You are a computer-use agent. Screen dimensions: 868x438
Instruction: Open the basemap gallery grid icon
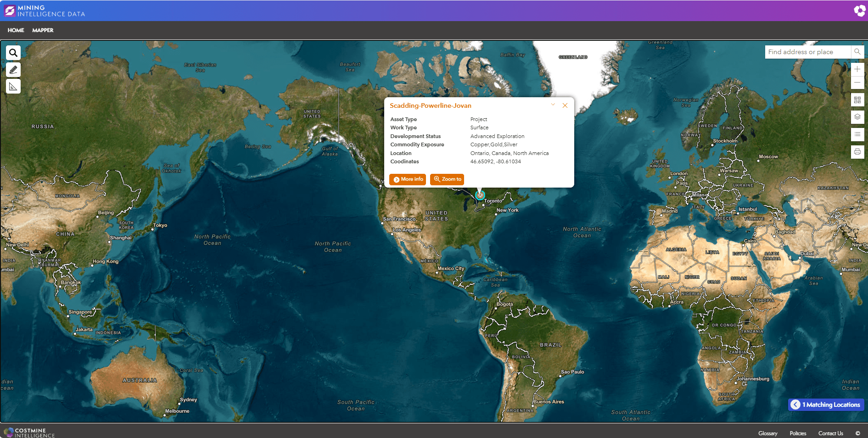click(857, 100)
